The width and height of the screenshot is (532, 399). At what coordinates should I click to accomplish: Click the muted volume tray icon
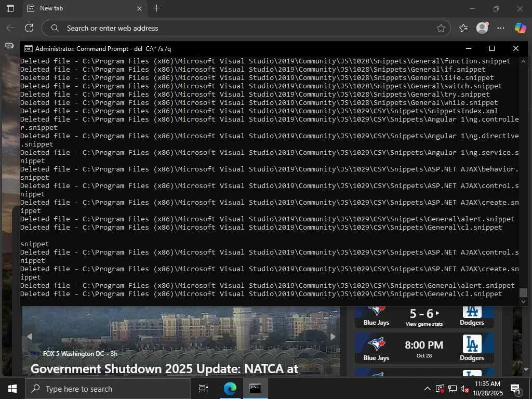coord(464,389)
